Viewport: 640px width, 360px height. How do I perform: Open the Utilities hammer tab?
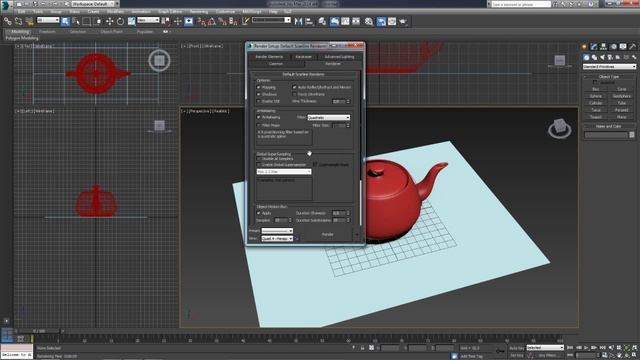tap(632, 47)
